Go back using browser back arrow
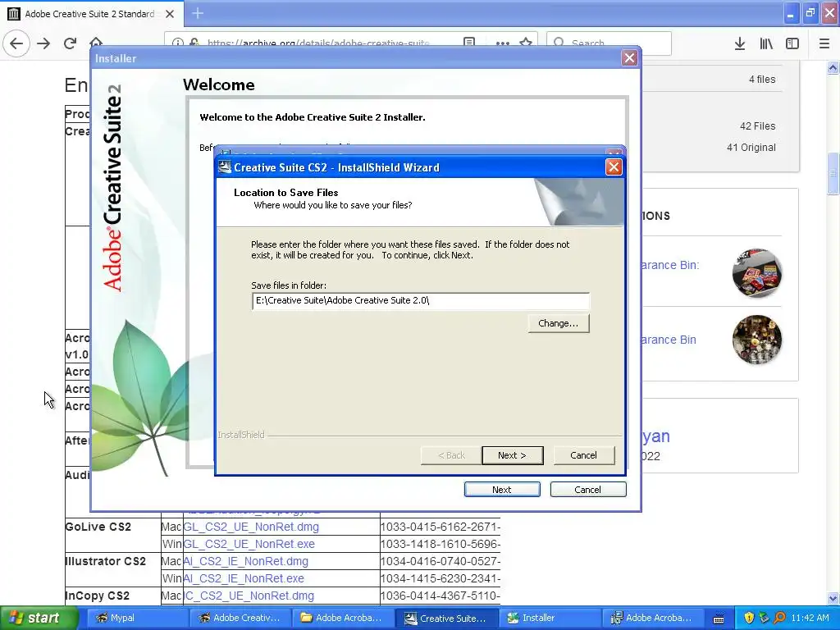Image resolution: width=840 pixels, height=630 pixels. point(16,43)
